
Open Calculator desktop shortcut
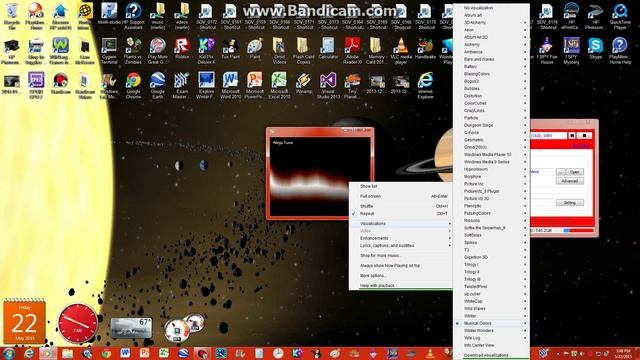pos(328,49)
